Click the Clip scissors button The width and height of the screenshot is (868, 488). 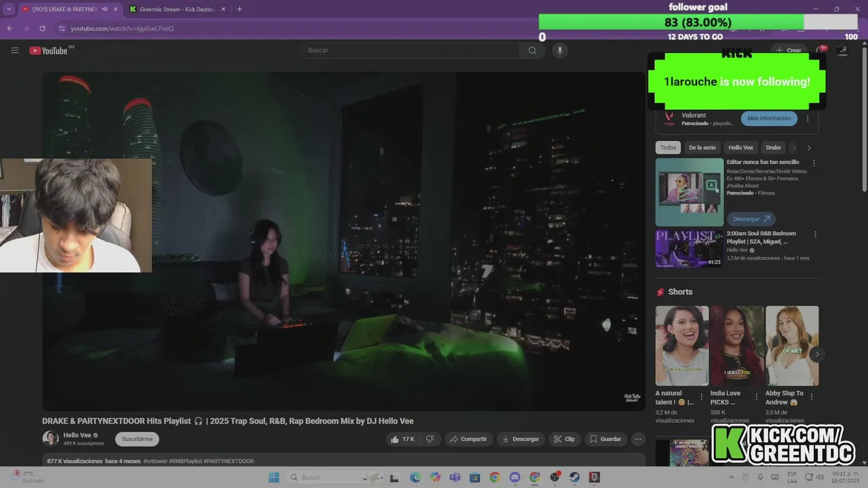564,439
